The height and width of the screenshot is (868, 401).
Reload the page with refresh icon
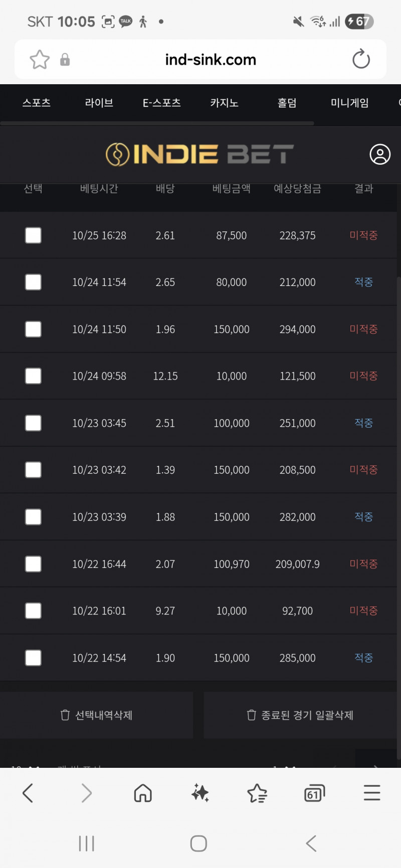[x=361, y=60]
